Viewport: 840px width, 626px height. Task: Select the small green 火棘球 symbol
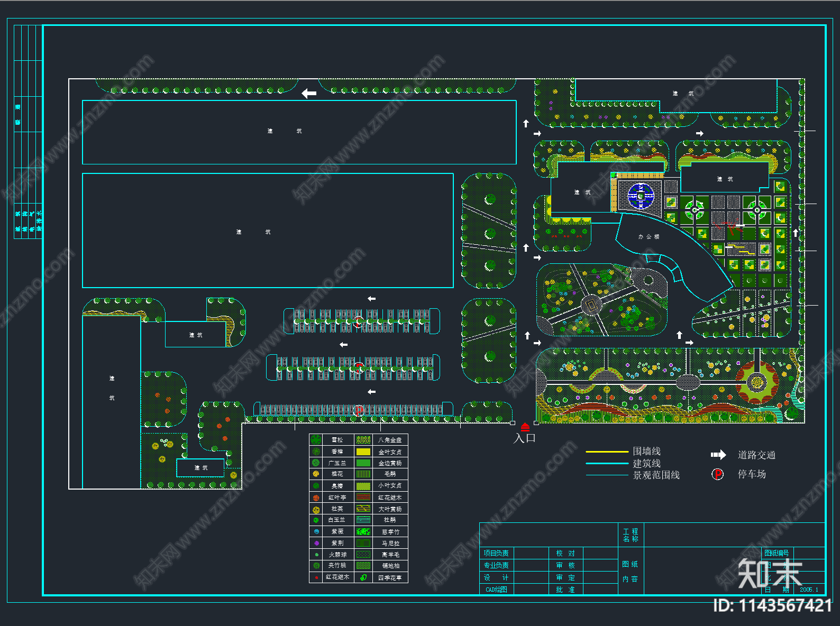click(x=316, y=555)
